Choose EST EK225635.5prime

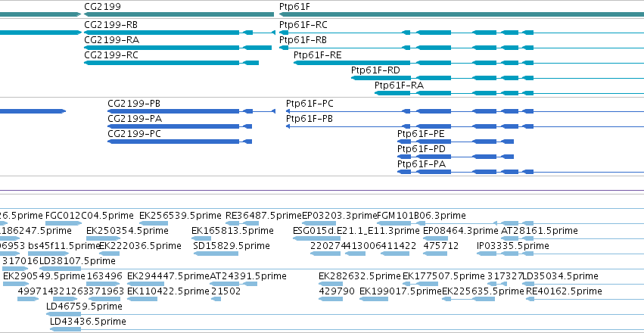(468, 300)
